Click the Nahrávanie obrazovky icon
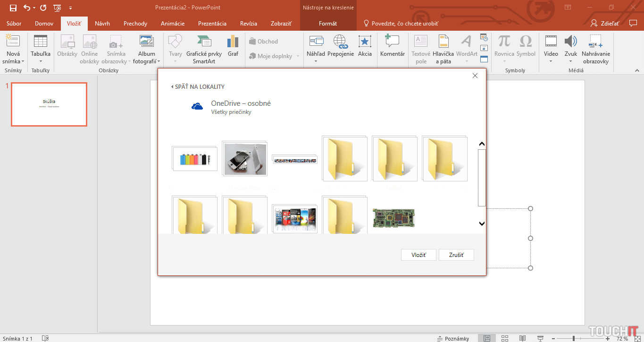 coord(595,42)
